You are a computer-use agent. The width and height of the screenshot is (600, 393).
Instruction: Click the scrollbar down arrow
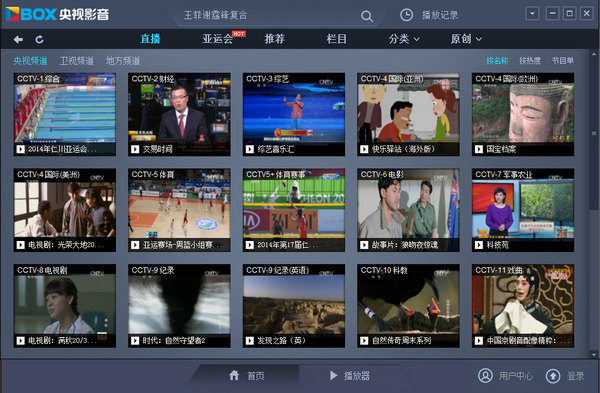(x=594, y=354)
